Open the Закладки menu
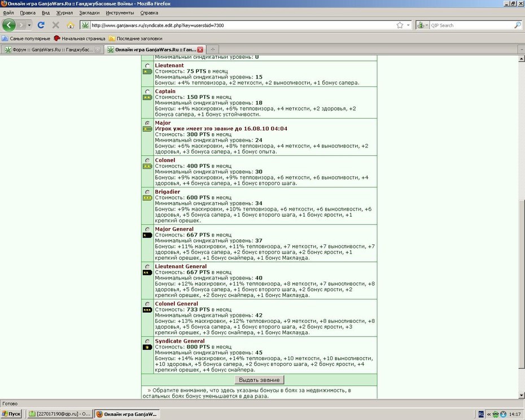Screen dimensions: 525x420 pos(89,13)
